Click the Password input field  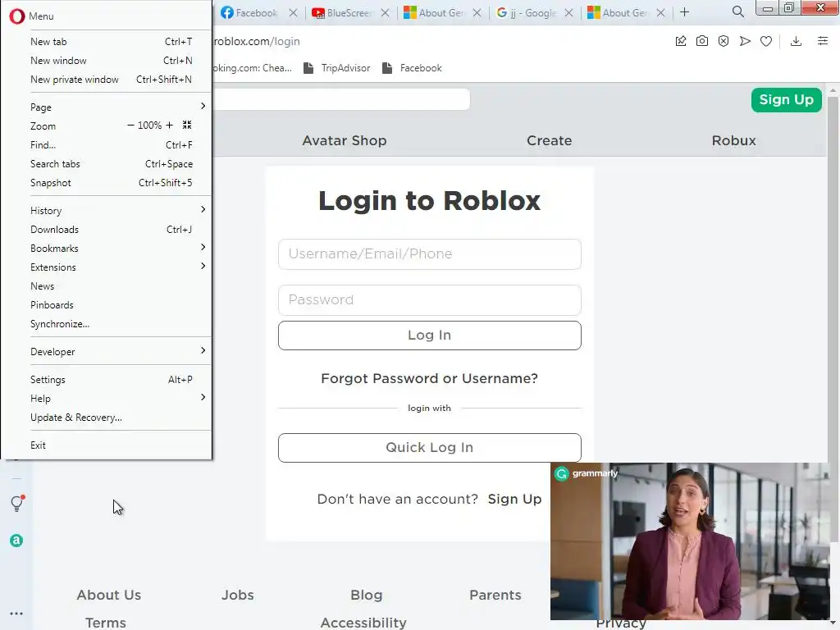point(430,300)
